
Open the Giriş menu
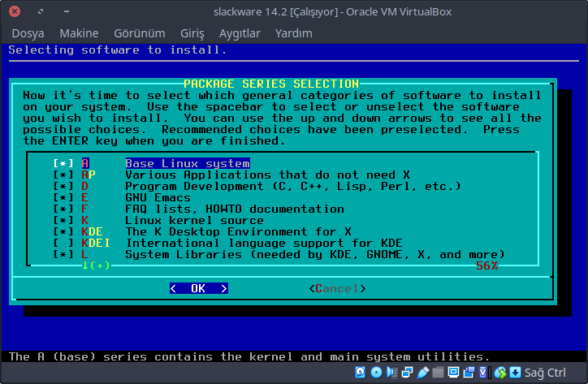point(192,33)
